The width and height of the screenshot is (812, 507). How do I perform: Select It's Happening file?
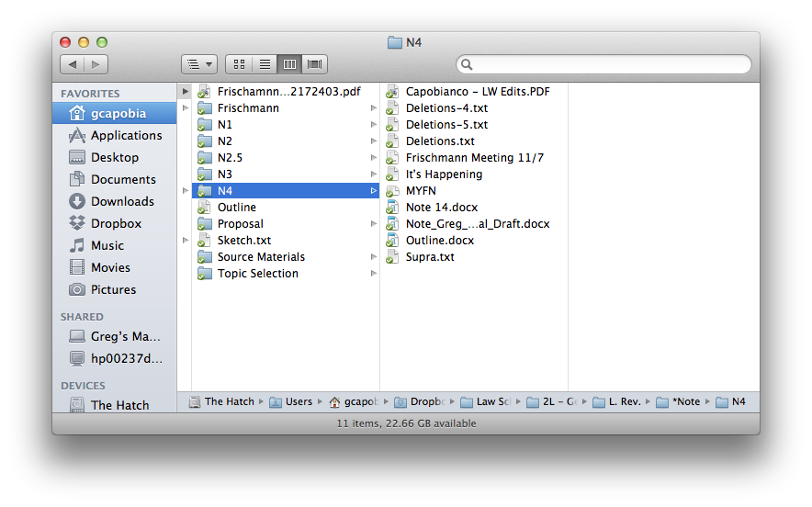474,175
